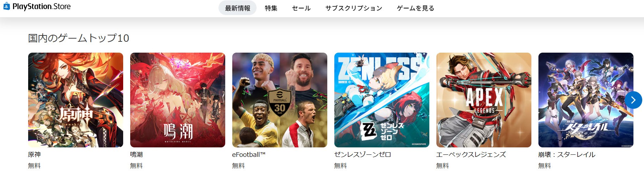Click the PlayStation Store logo icon
Viewport: 644px width, 173px height.
[x=6, y=6]
